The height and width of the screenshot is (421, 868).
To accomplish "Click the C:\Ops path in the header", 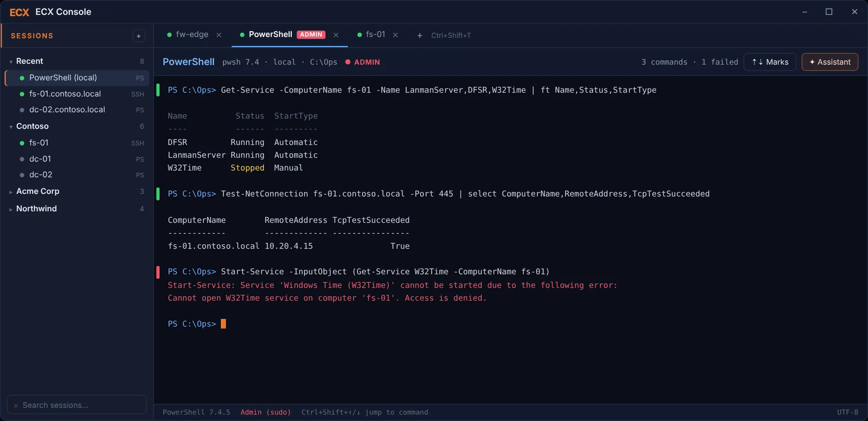I will [324, 62].
